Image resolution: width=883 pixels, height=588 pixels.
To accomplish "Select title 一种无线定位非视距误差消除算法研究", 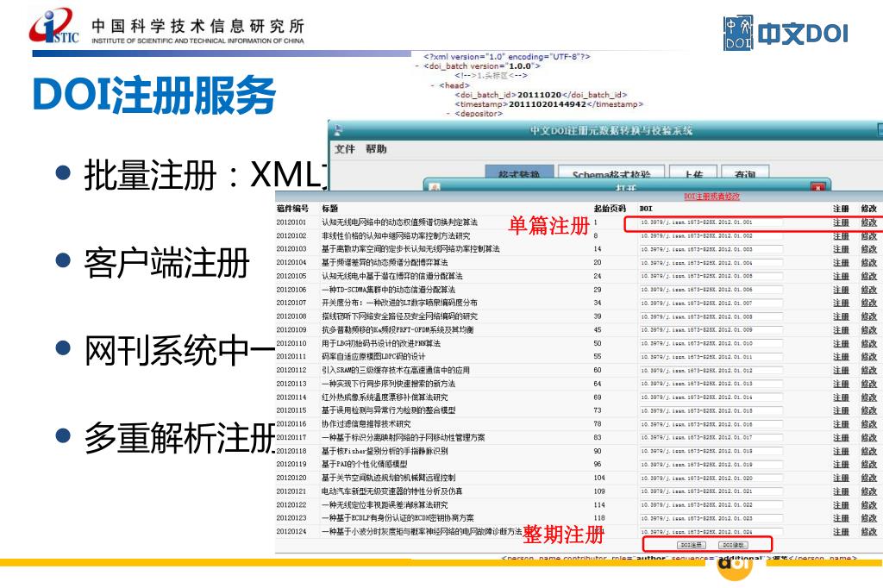I will pyautogui.click(x=385, y=505).
